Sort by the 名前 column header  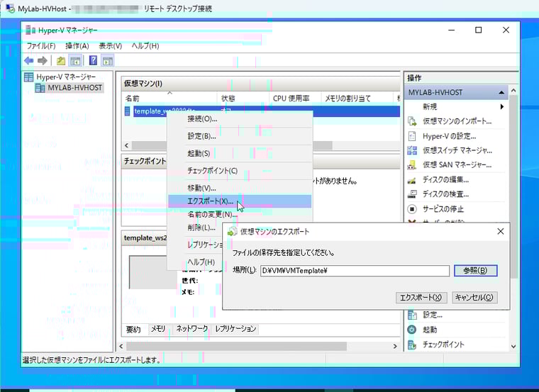[x=170, y=99]
